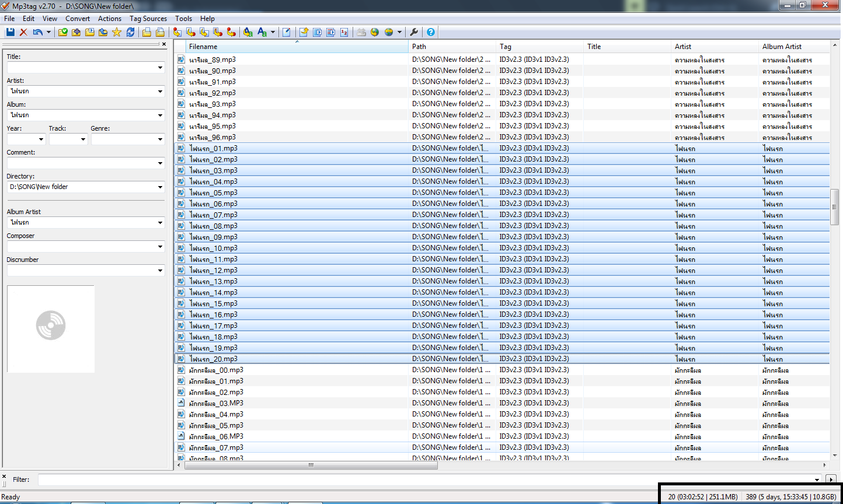Sort by the Title column header
843x504 pixels.
click(627, 47)
